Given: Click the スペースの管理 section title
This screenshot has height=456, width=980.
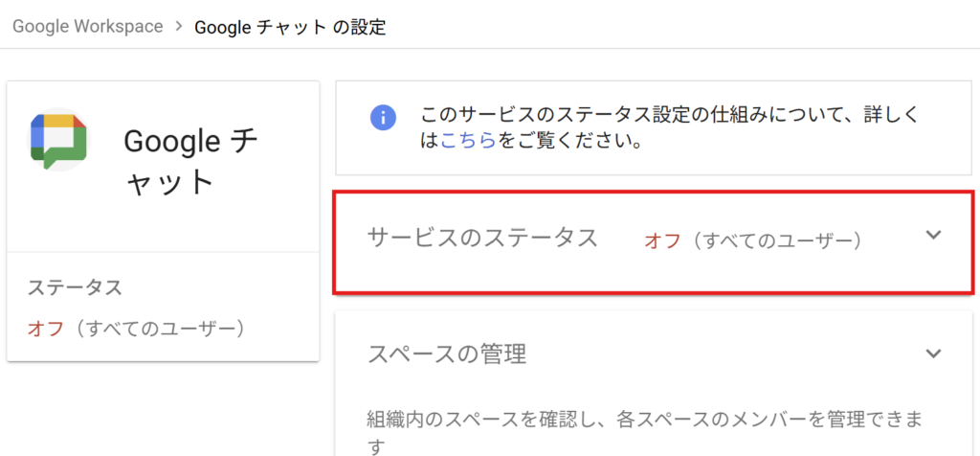Looking at the screenshot, I should 447,354.
